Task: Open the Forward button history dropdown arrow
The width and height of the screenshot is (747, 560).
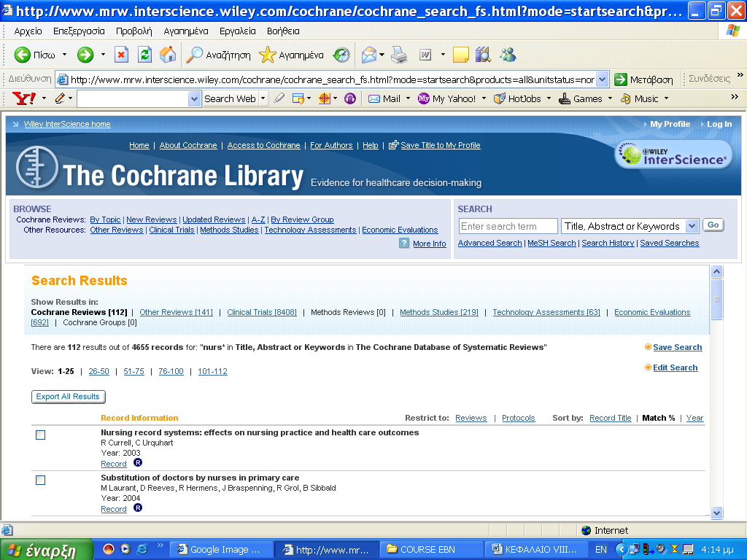Action: [x=103, y=55]
